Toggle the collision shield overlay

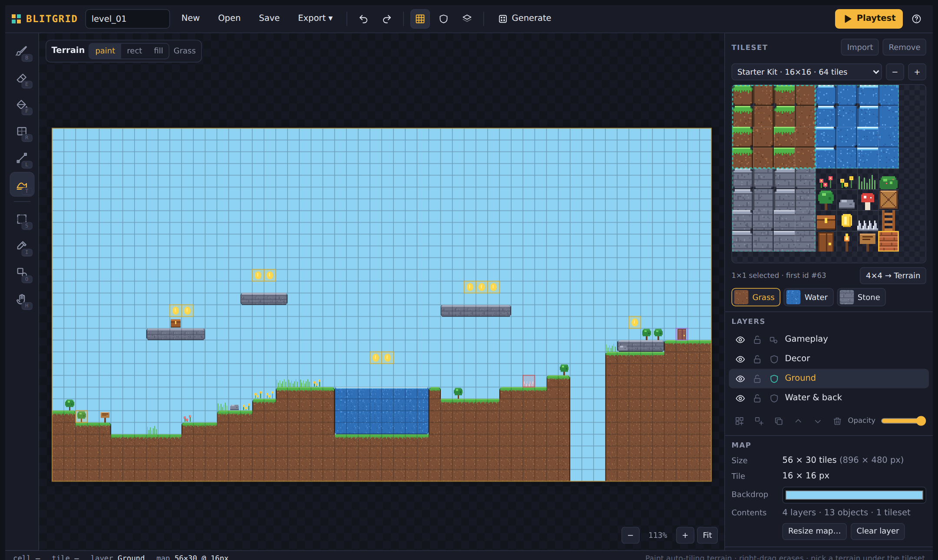tap(443, 19)
